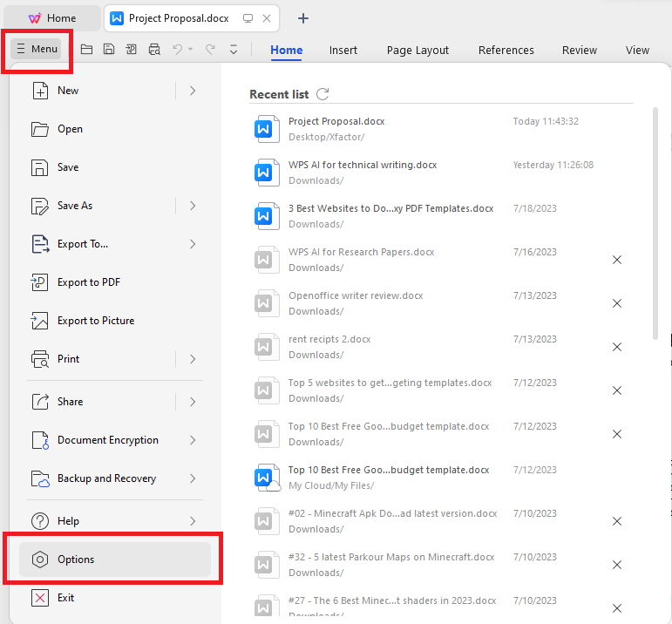Expand the Document Encryption submenu arrow
The width and height of the screenshot is (672, 624).
[193, 440]
